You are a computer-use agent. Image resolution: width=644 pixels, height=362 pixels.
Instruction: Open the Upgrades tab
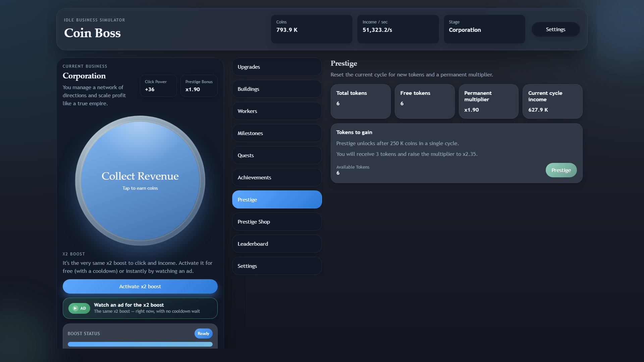point(277,67)
